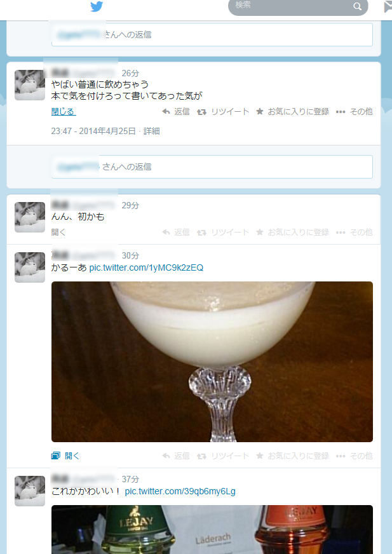Open その他 menu on かるーあ tweet
The height and width of the screenshot is (554, 392).
tap(354, 456)
